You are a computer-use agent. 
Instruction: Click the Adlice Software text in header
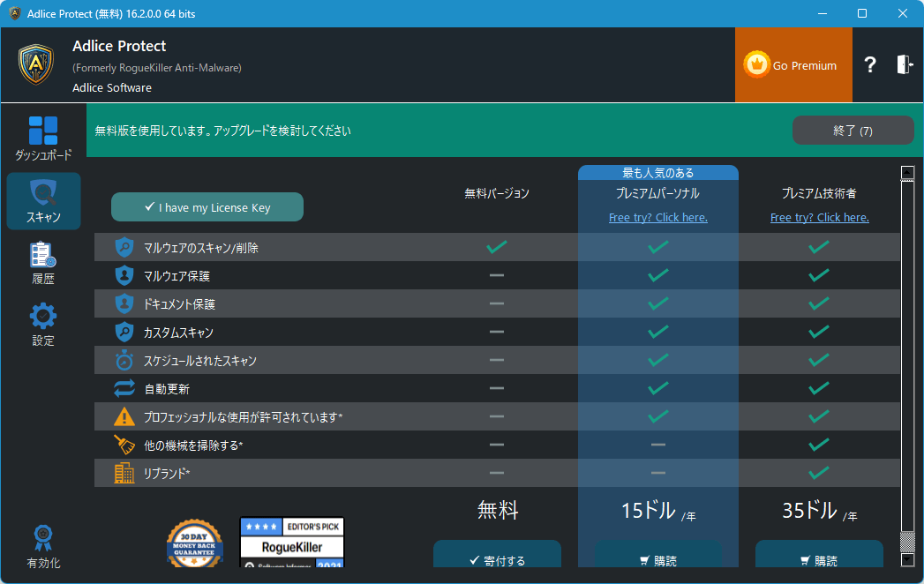pos(112,88)
